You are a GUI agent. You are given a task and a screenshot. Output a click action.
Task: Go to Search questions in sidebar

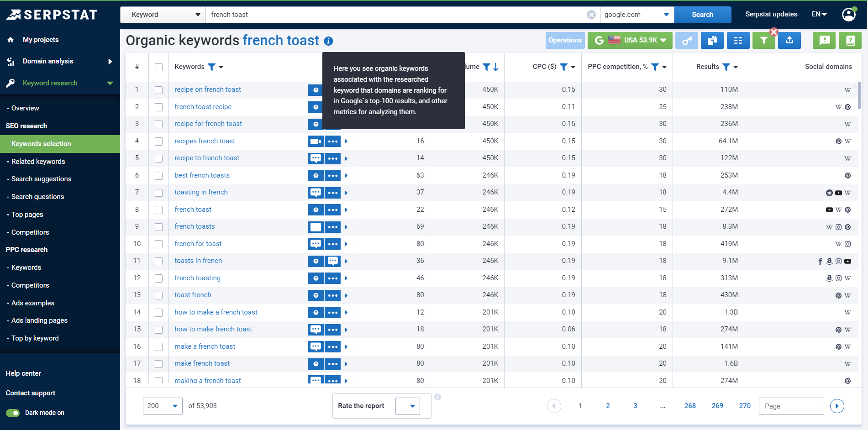(37, 196)
